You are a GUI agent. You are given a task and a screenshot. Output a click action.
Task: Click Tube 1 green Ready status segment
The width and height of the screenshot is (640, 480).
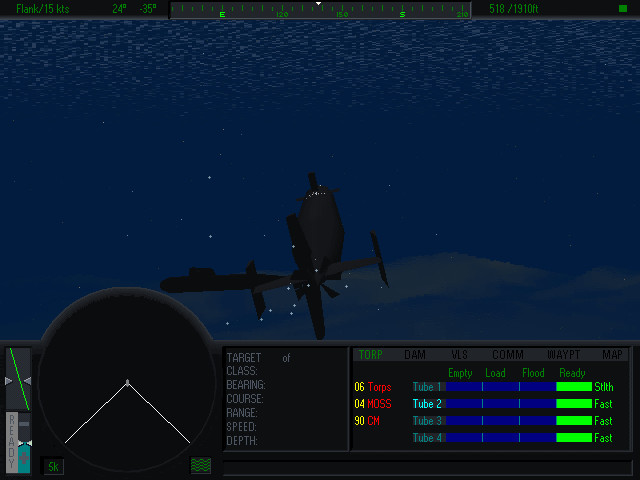click(574, 387)
